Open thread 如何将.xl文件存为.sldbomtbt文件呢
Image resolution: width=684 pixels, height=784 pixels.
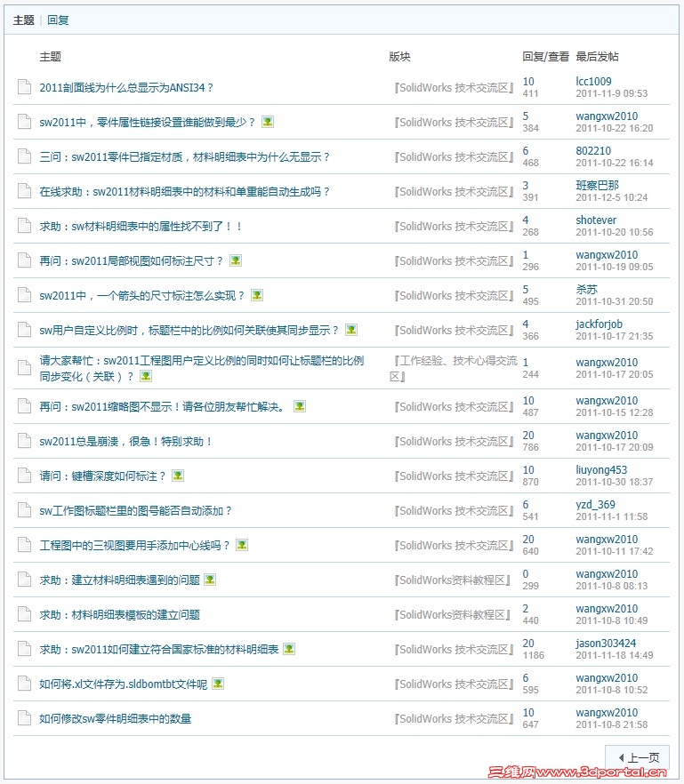click(123, 684)
